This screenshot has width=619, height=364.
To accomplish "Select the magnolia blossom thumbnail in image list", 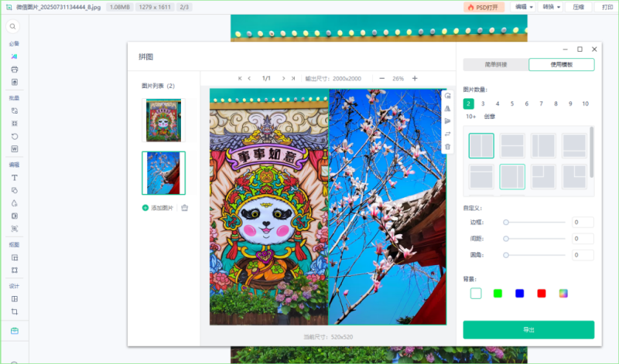I will tap(163, 173).
